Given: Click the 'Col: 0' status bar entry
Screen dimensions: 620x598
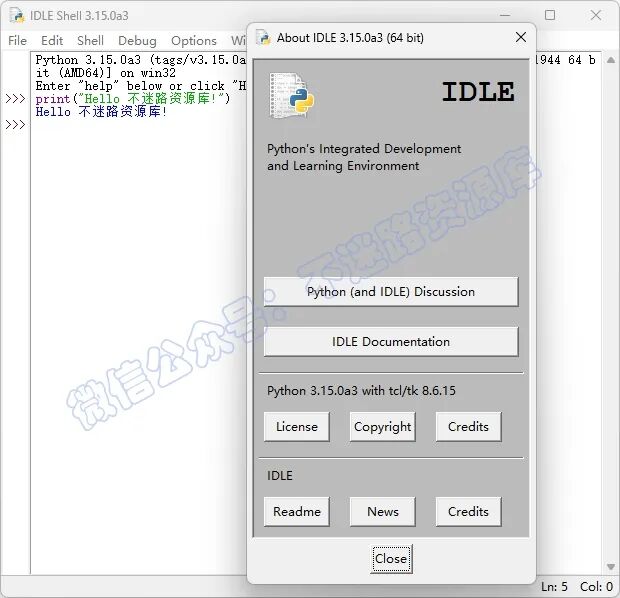Looking at the screenshot, I should click(x=596, y=587).
